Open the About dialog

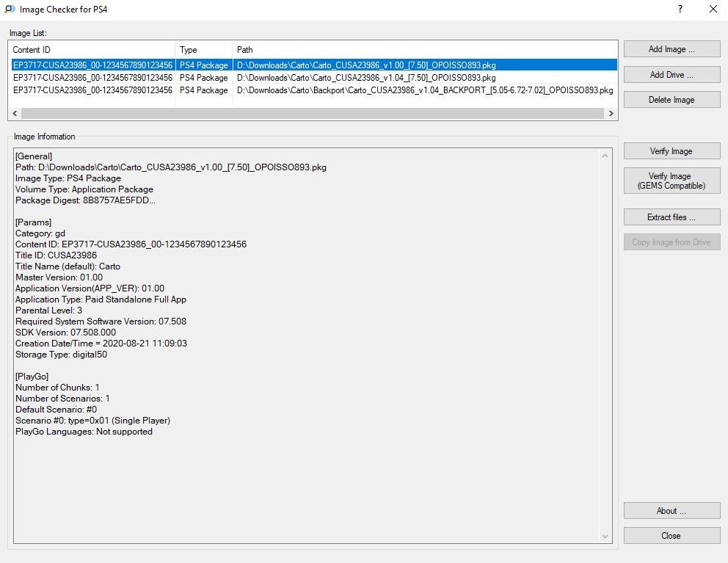(x=671, y=510)
